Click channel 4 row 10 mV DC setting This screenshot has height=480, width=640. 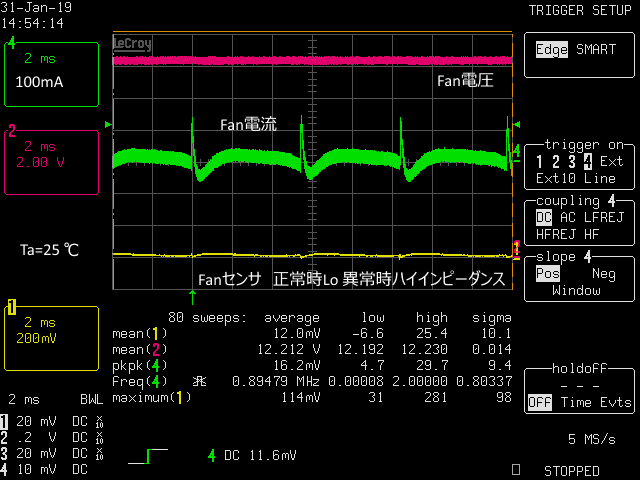tap(44, 469)
